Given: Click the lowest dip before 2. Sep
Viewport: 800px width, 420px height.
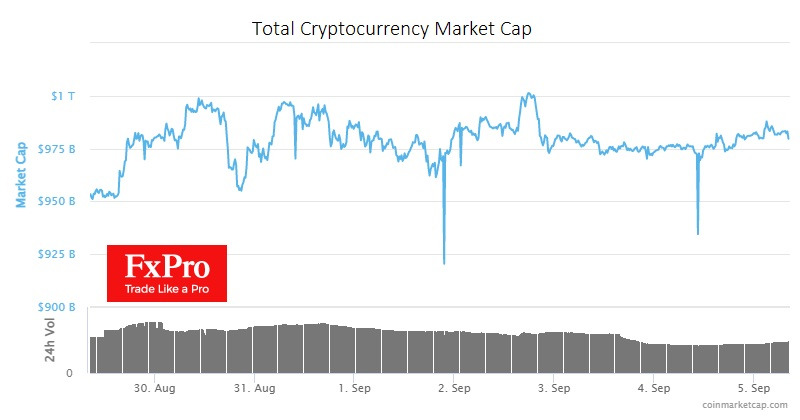Looking at the screenshot, I should (443, 263).
